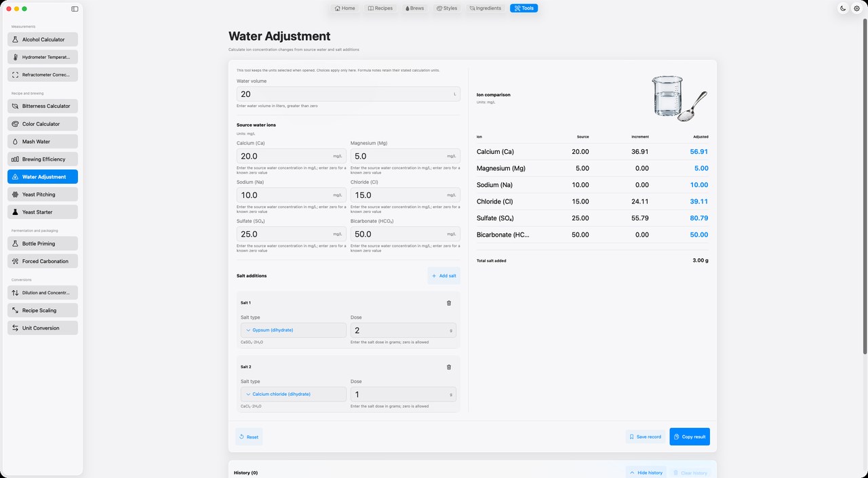This screenshot has width=868, height=478.
Task: Save the current record
Action: tap(645, 437)
